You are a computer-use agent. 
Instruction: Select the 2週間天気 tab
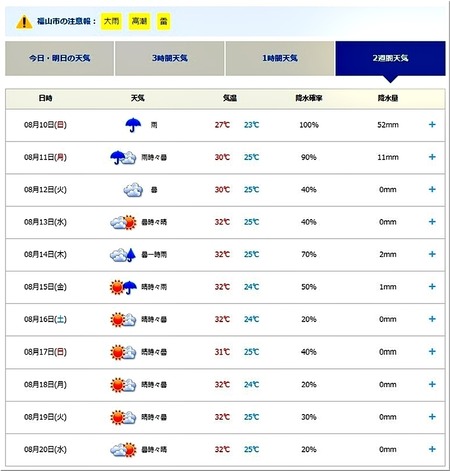[x=390, y=58]
